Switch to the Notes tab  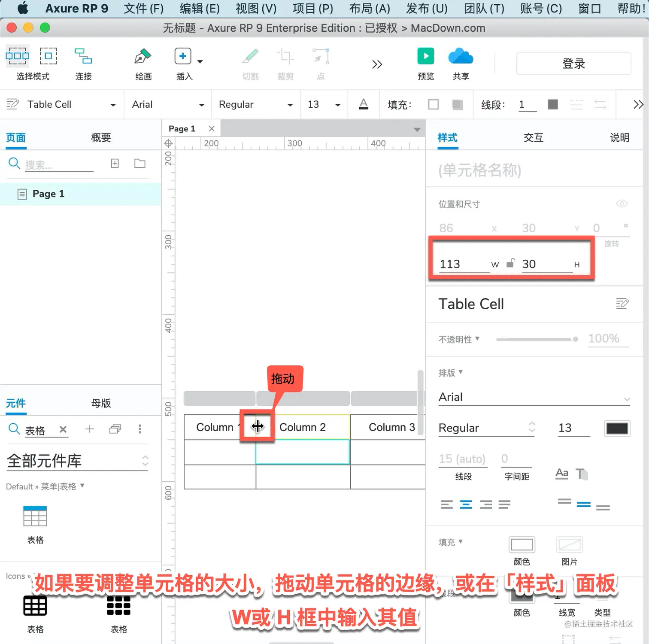tap(619, 138)
